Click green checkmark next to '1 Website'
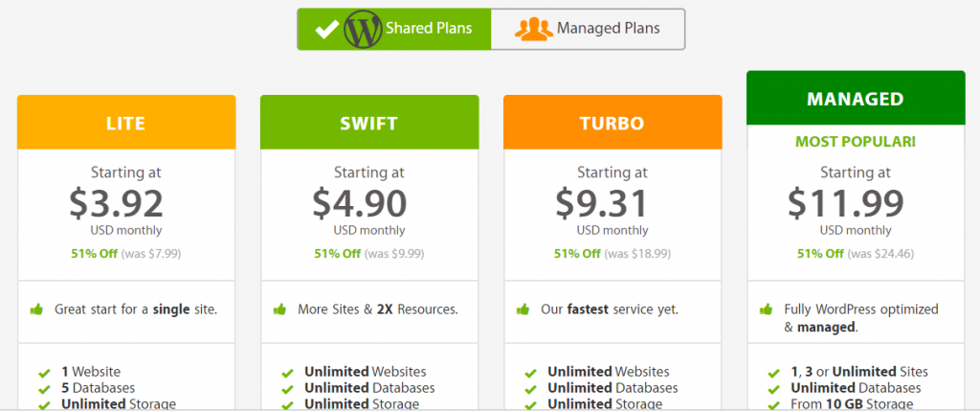The height and width of the screenshot is (412, 980). pyautogui.click(x=44, y=374)
